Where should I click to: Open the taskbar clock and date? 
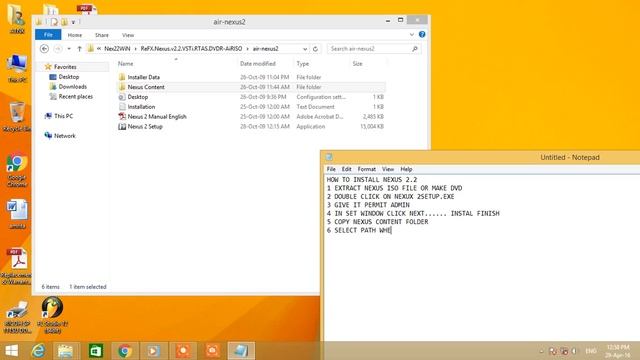pos(618,351)
